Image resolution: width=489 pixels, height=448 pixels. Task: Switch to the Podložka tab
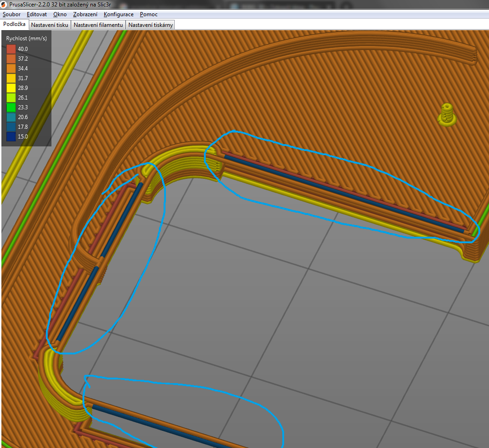[14, 25]
